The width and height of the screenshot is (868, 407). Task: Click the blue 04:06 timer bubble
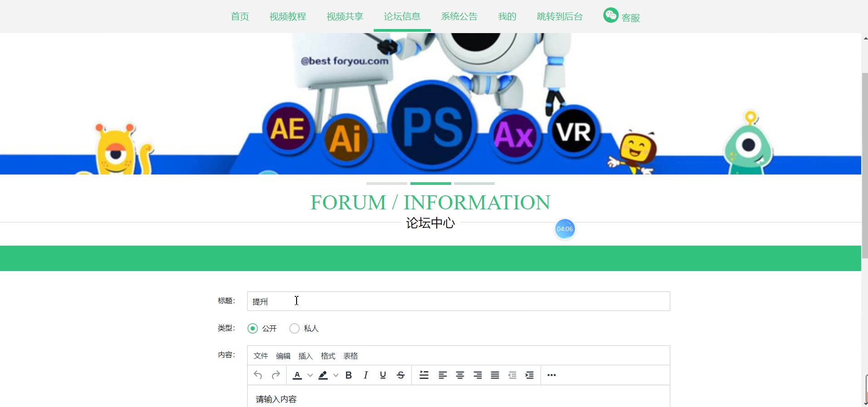coord(565,229)
